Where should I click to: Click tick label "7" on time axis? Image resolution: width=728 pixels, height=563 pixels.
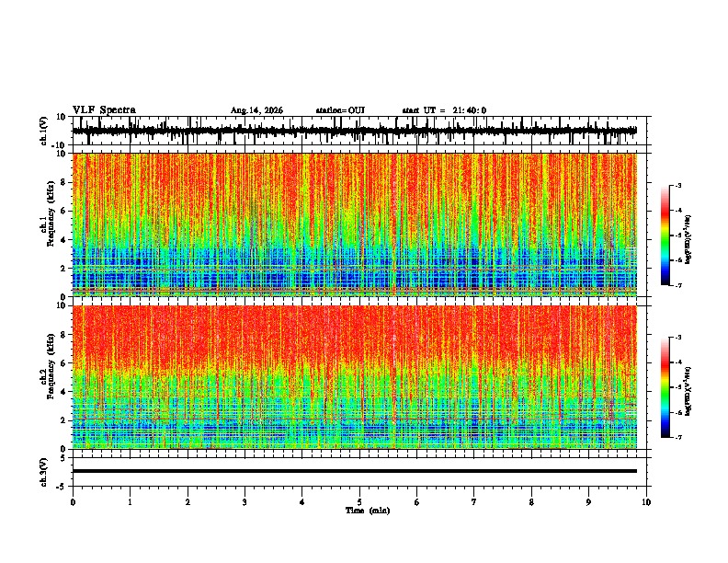(474, 502)
